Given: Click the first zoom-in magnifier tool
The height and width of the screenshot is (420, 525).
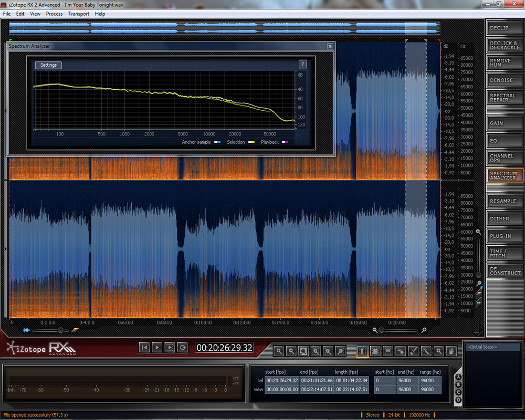Looking at the screenshot, I should [279, 351].
